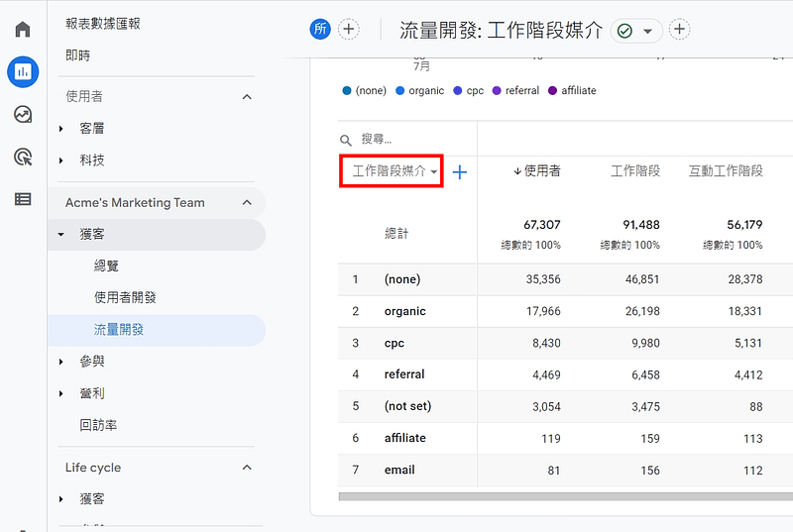
Task: Sort by the 使用者 column header
Action: pyautogui.click(x=536, y=170)
